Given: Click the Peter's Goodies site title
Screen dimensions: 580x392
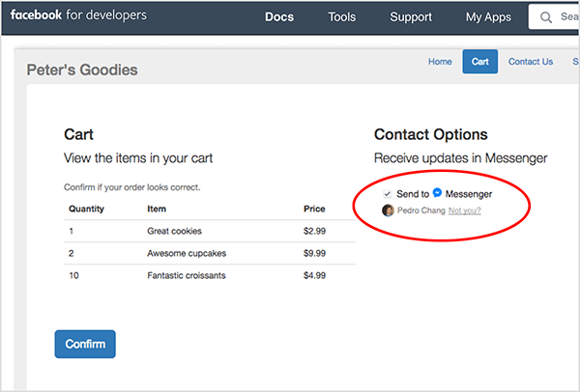Looking at the screenshot, I should pyautogui.click(x=82, y=70).
